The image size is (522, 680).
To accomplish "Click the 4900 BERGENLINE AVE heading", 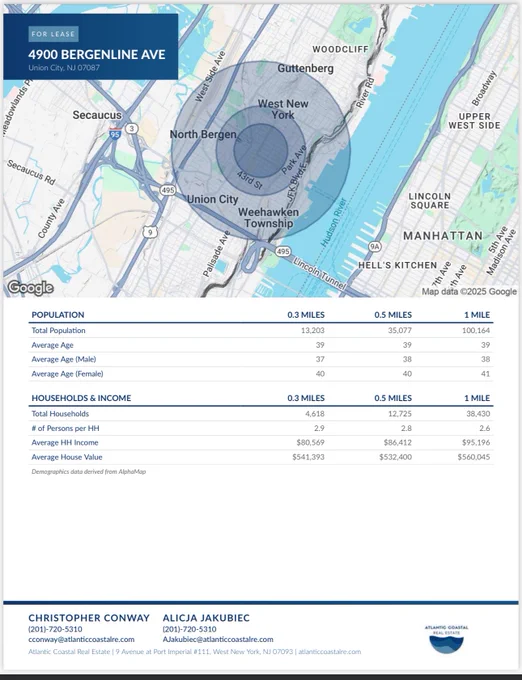I will (97, 55).
